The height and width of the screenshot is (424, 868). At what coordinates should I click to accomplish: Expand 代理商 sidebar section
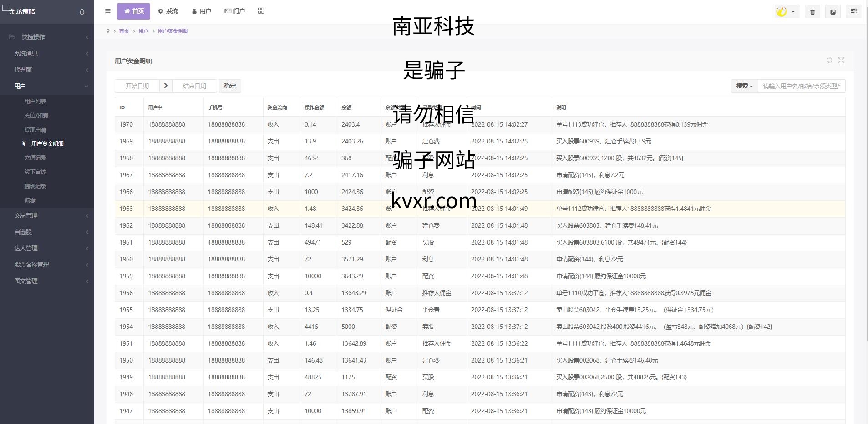pos(47,70)
